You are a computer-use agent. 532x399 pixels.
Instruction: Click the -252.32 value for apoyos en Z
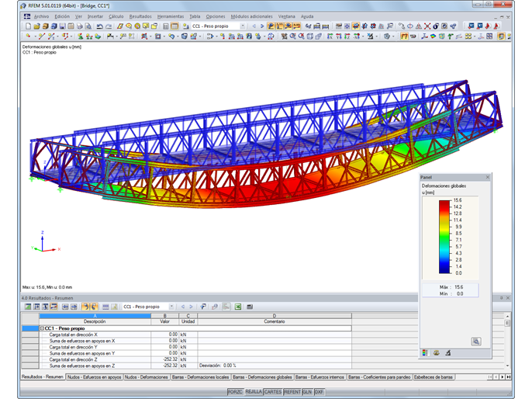[170, 366]
